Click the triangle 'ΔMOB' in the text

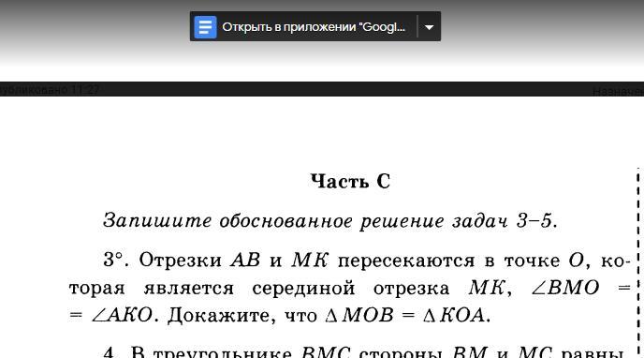coord(359,315)
